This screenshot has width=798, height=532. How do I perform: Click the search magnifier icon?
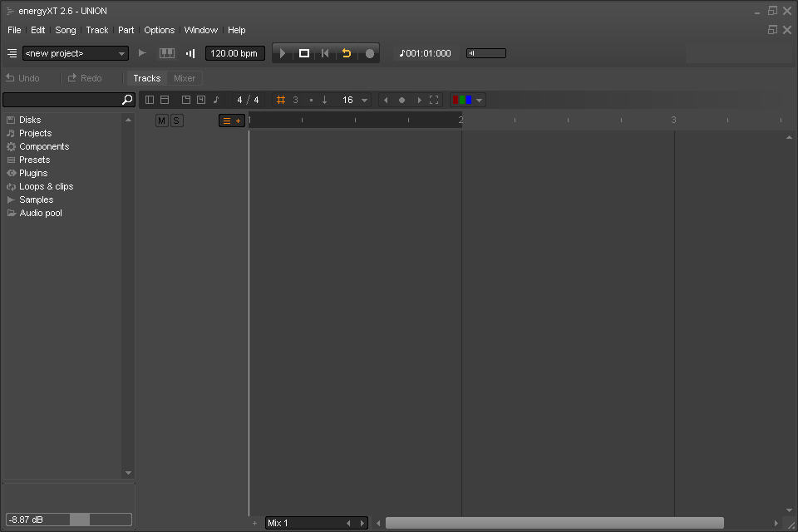coord(127,100)
